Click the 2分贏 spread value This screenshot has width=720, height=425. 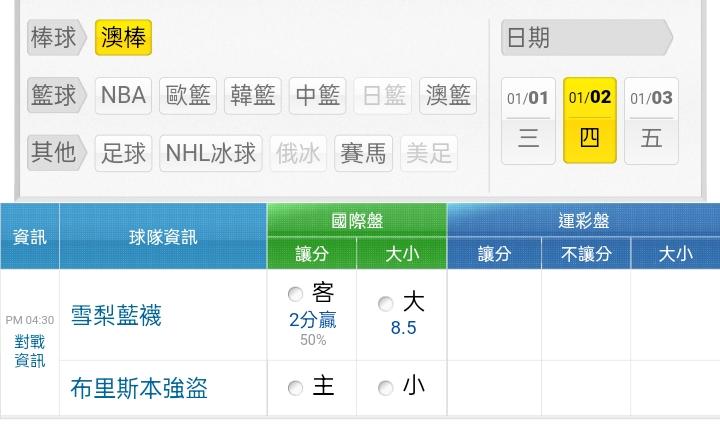click(313, 320)
